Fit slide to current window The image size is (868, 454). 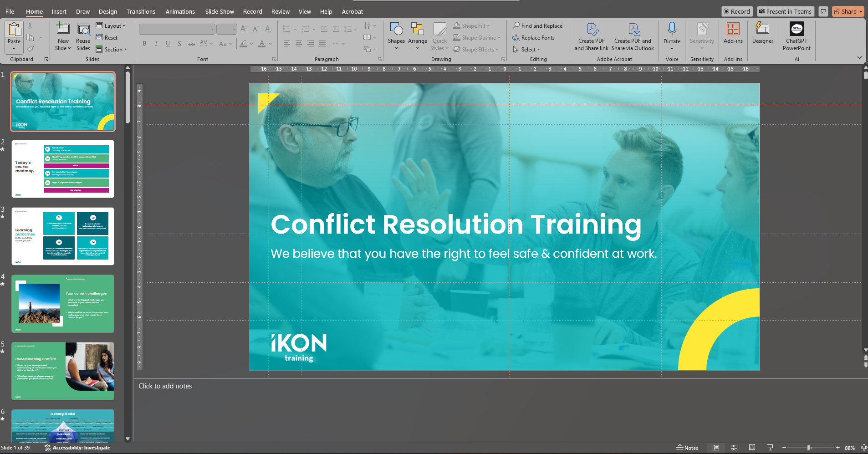pos(863,448)
